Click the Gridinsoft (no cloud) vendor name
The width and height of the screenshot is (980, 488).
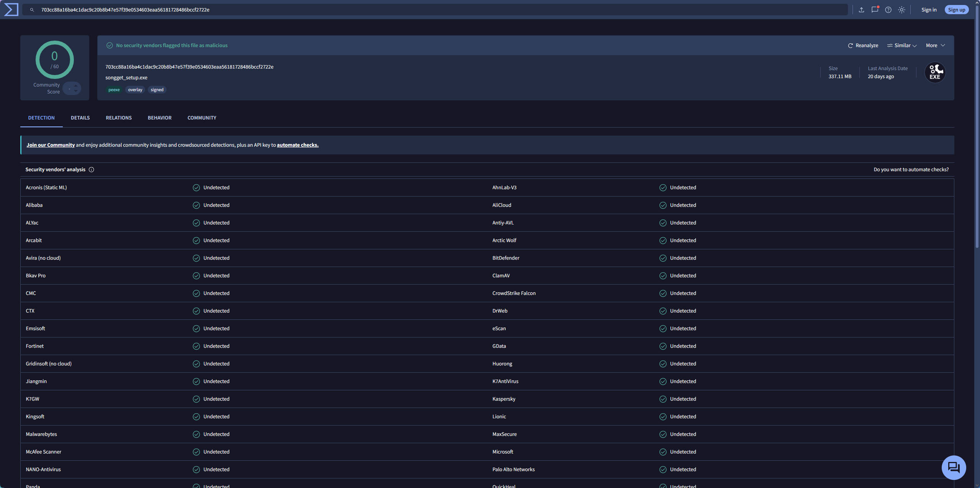[49, 364]
